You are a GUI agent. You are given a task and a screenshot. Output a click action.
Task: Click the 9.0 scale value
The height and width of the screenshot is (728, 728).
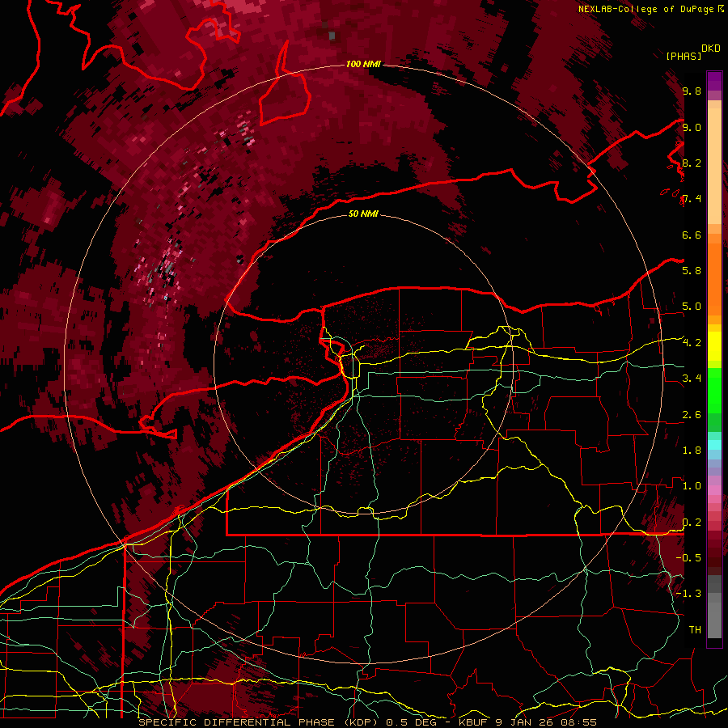pos(692,127)
